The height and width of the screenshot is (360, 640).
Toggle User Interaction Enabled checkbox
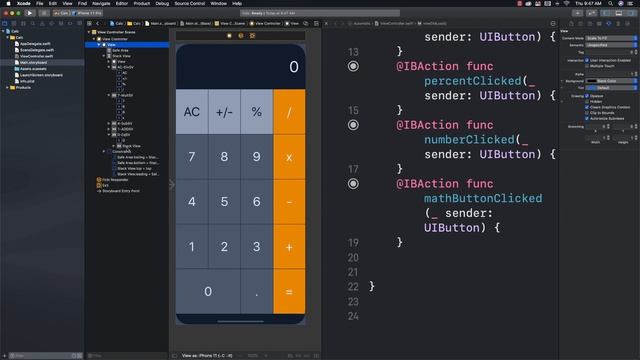coord(587,60)
